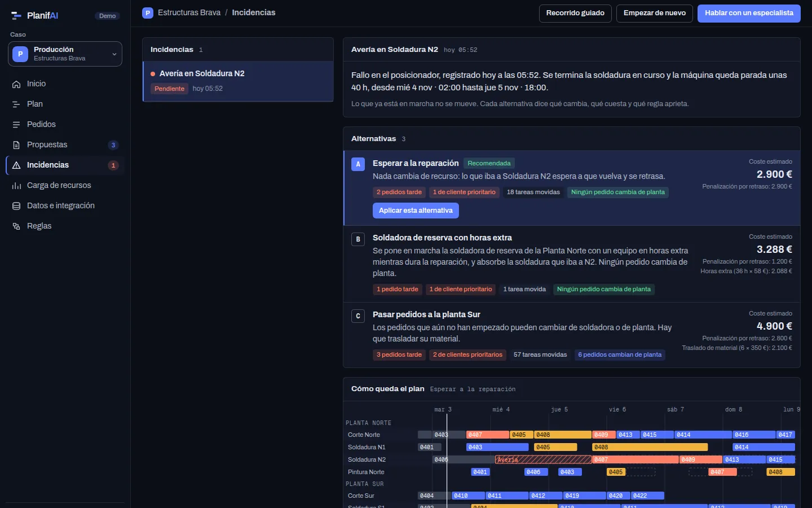Select task 0401 in Pintura Norte row
Screen dimensions: 812x508
point(480,472)
